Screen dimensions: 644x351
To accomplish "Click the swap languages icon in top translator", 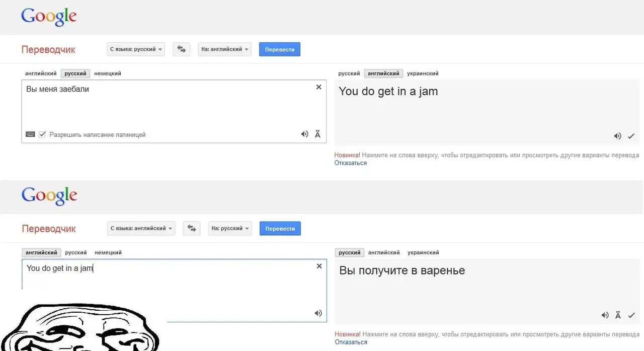I will tap(181, 49).
